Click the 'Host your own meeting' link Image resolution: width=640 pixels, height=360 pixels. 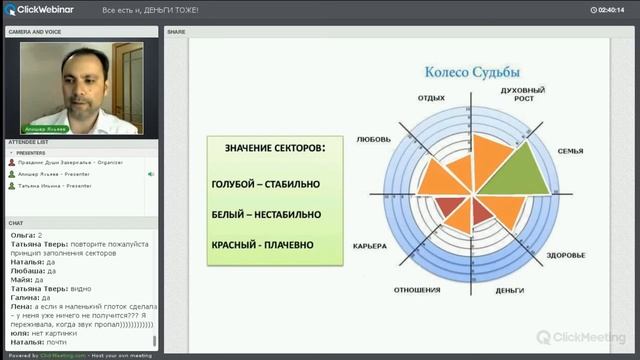122,356
